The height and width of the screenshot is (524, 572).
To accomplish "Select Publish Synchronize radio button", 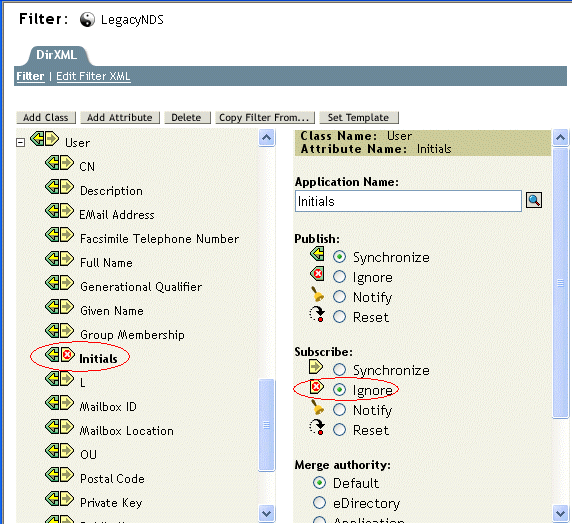I will 339,257.
